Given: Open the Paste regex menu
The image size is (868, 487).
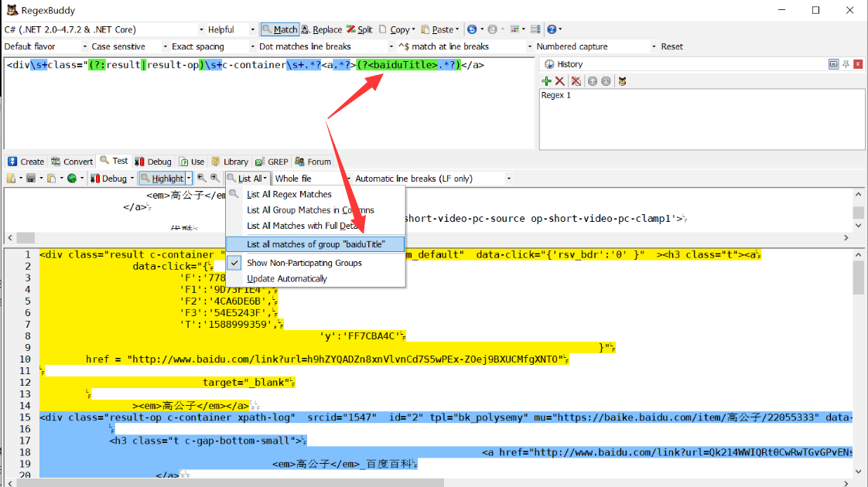Looking at the screenshot, I should pyautogui.click(x=440, y=29).
